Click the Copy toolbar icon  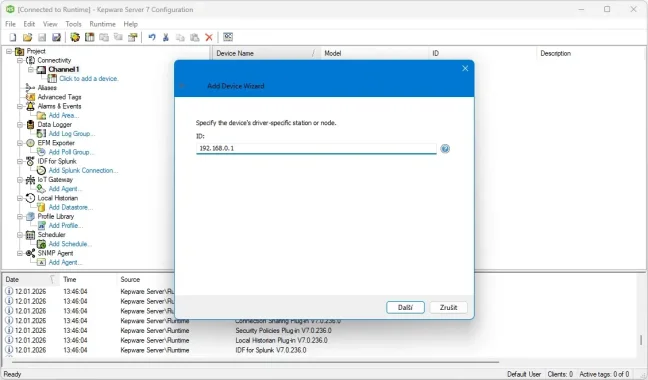click(180, 37)
